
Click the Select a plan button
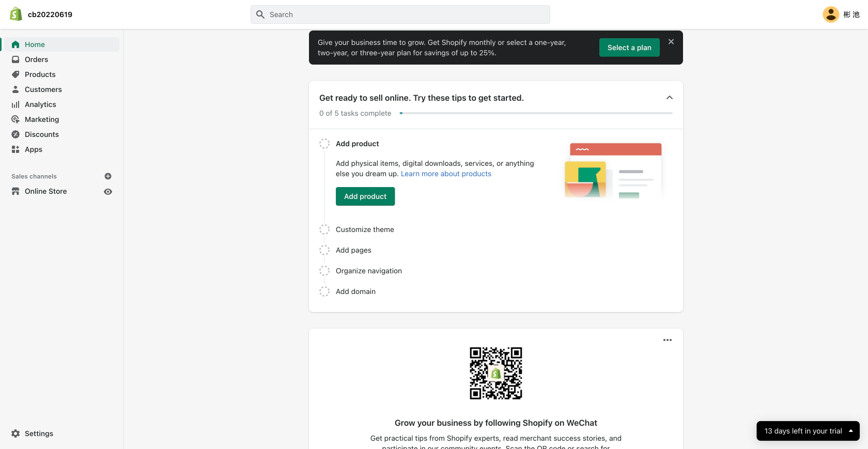pos(629,48)
